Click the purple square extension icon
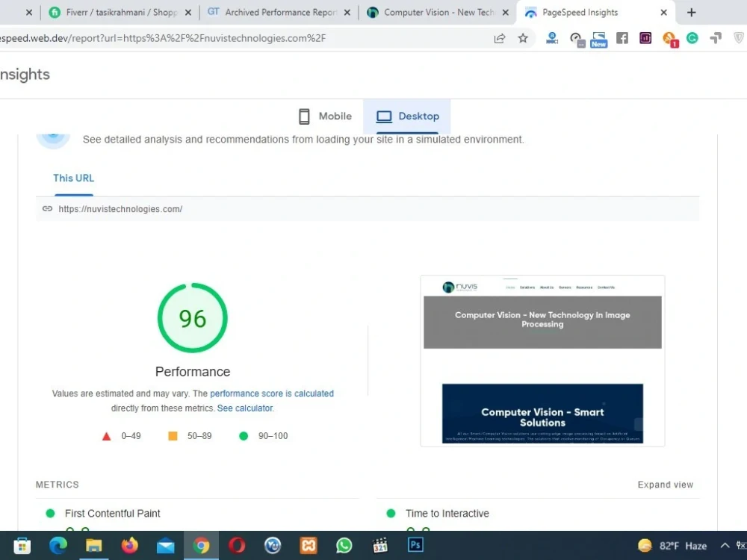747x560 pixels. click(645, 38)
